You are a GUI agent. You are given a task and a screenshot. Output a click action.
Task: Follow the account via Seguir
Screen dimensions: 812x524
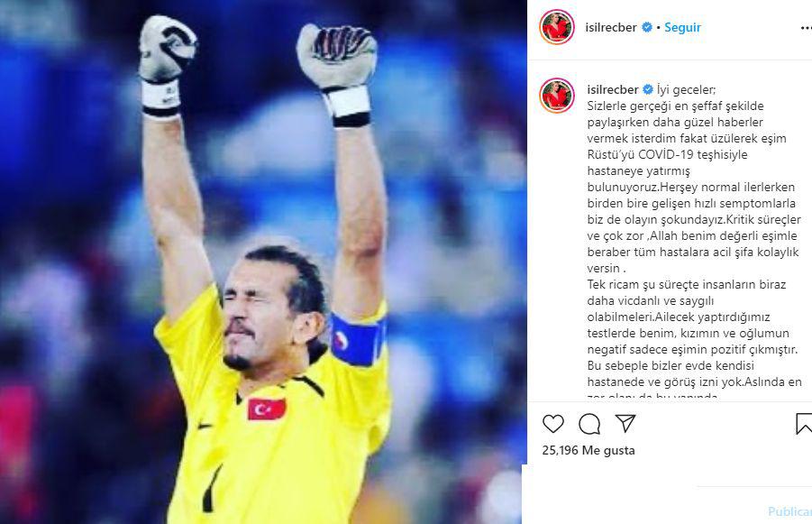[x=682, y=27]
